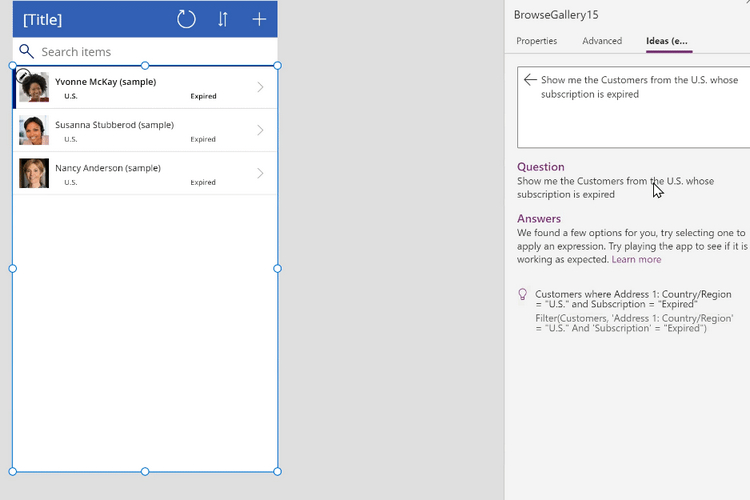
Task: Click the name Yvonne McKay (sample)
Action: (x=106, y=82)
